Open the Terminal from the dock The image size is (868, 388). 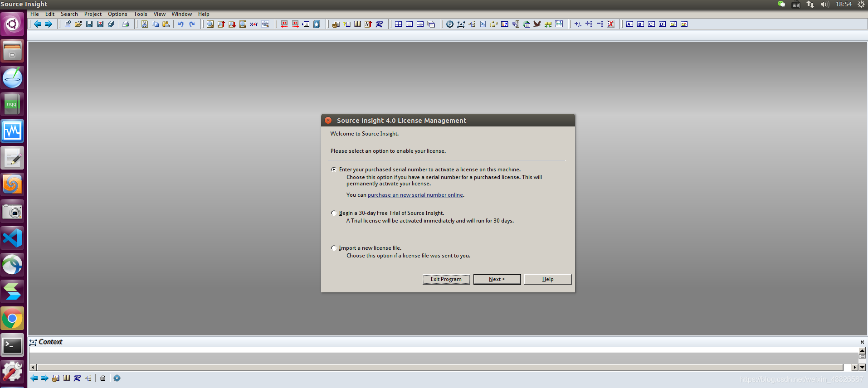12,346
